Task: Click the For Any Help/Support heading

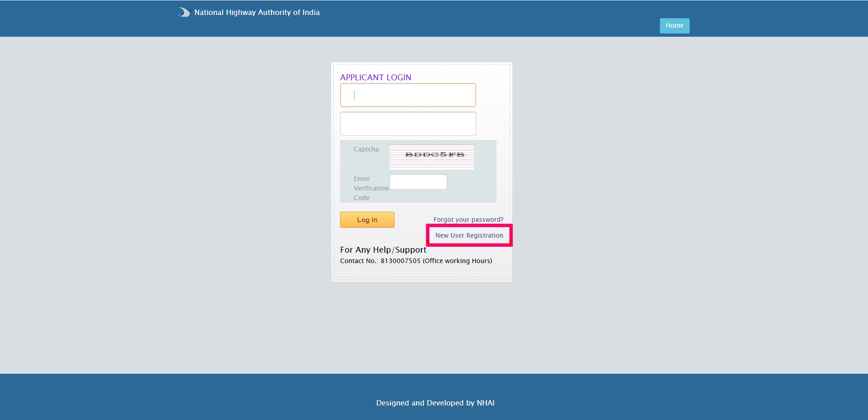Action: pyautogui.click(x=383, y=249)
